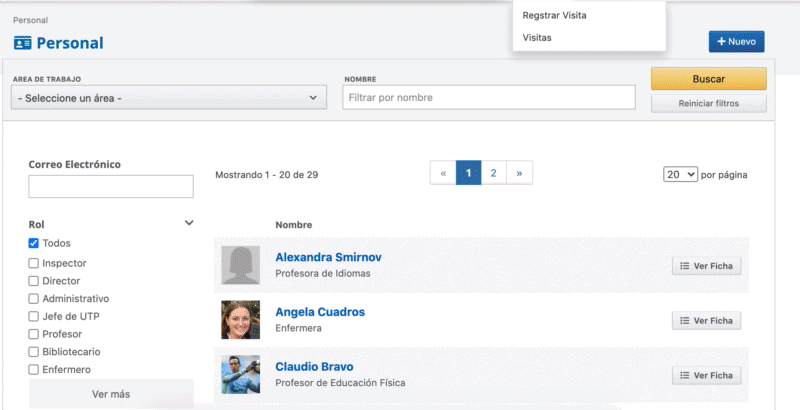Image resolution: width=800 pixels, height=410 pixels.
Task: Uncheck the Todos role checkbox
Action: (34, 243)
